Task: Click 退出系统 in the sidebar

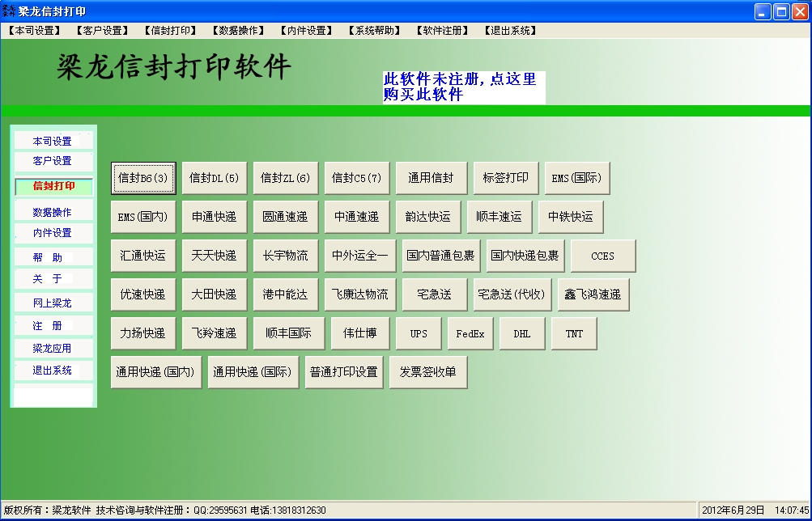Action: [53, 371]
